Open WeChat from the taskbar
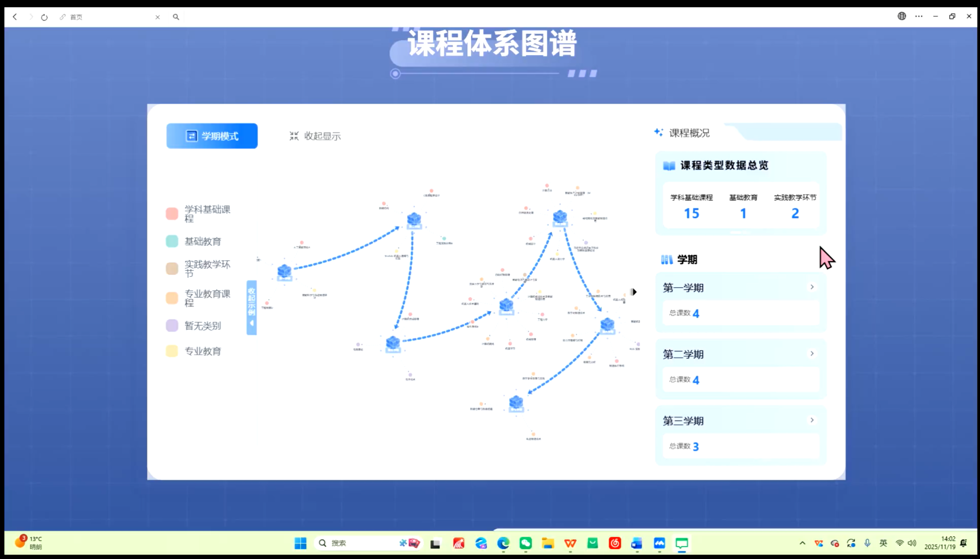Image resolution: width=980 pixels, height=559 pixels. pyautogui.click(x=525, y=543)
